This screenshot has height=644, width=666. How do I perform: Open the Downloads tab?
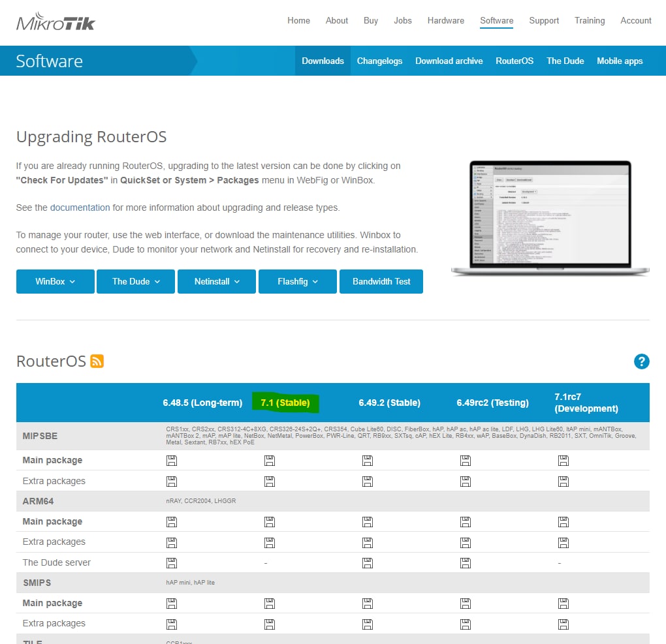323,61
